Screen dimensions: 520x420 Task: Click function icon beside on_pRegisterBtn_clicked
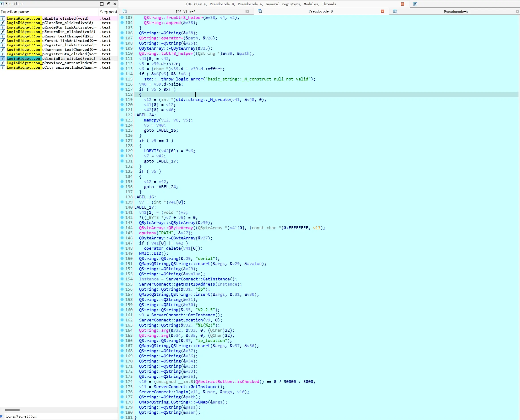(x=3, y=54)
